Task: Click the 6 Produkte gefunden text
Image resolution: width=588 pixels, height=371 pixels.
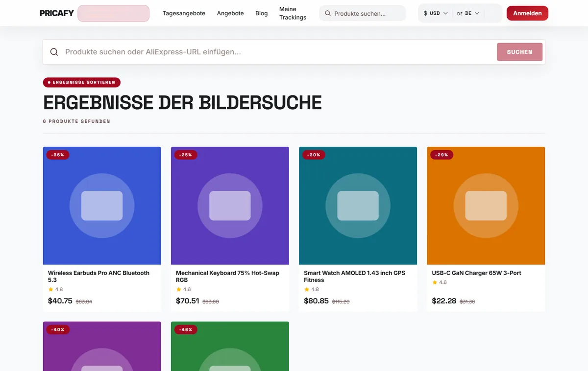Action: click(76, 121)
